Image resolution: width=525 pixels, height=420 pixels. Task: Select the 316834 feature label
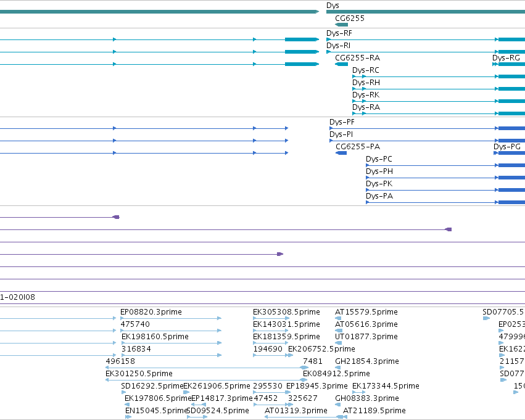tap(136, 349)
